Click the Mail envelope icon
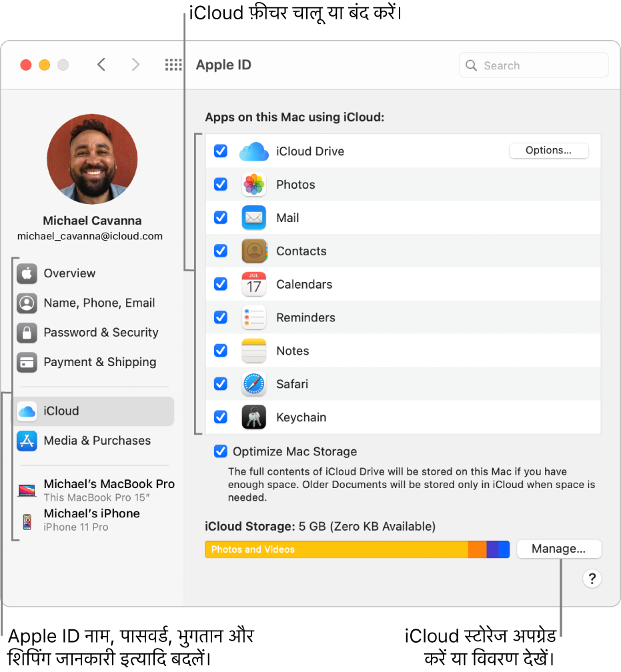This screenshot has height=672, width=621. pyautogui.click(x=254, y=218)
